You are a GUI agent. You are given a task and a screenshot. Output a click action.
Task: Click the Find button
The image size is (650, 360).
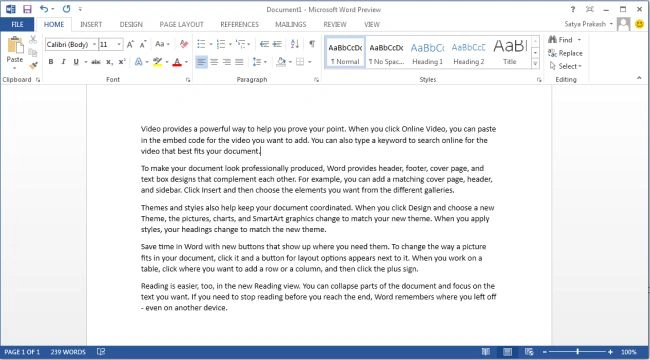click(565, 40)
